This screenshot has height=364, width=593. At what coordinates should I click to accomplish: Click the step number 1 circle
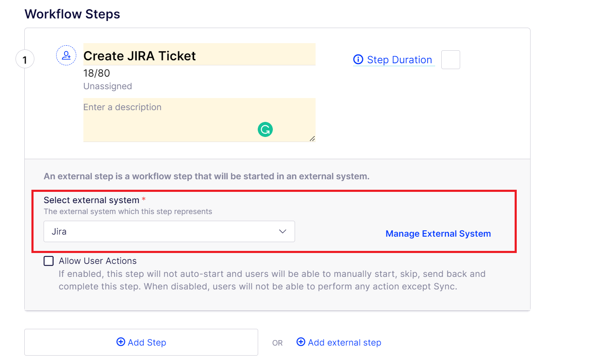(25, 59)
